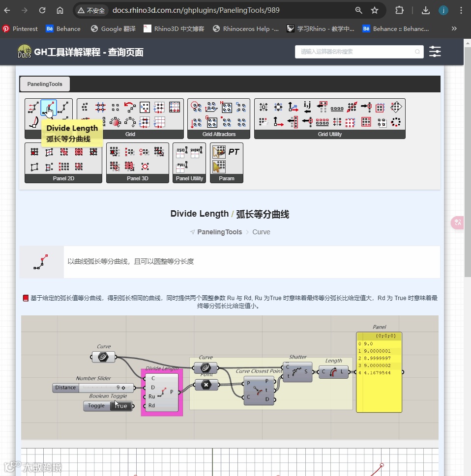471x476 pixels.
Task: Click the Divide Length component icon beside description
Action: coord(41,262)
